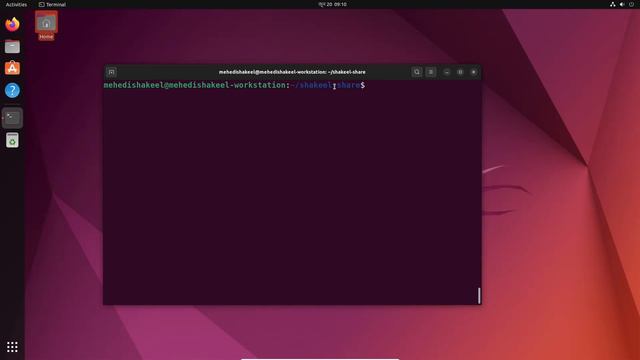The image size is (640, 360).
Task: Click the ~/shakeel-share path in the prompt
Action: (325, 85)
